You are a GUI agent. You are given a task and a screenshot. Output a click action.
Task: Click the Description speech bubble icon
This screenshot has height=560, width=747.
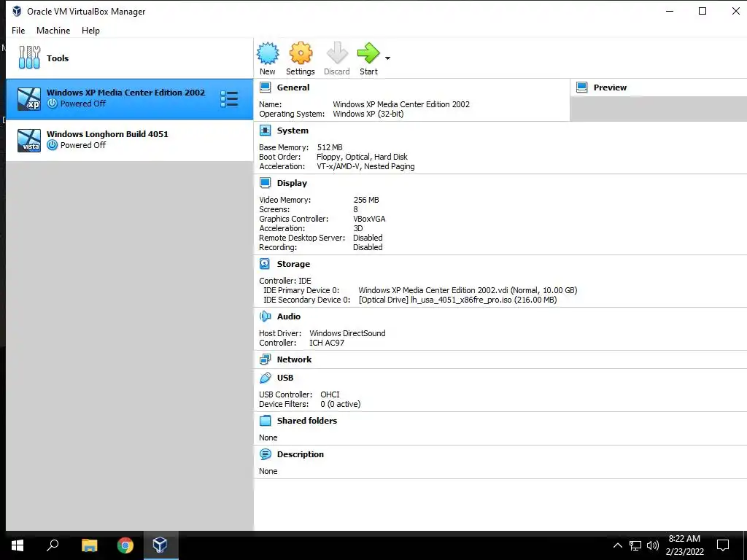[266, 454]
